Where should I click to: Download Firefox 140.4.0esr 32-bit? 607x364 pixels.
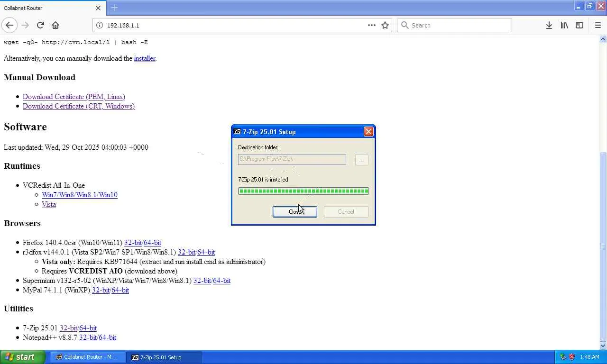133,243
